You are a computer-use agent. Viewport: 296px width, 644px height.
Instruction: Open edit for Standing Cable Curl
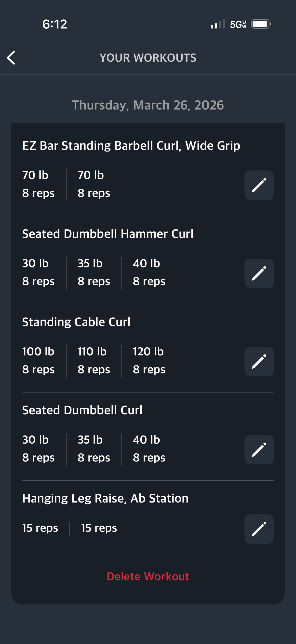pyautogui.click(x=259, y=362)
